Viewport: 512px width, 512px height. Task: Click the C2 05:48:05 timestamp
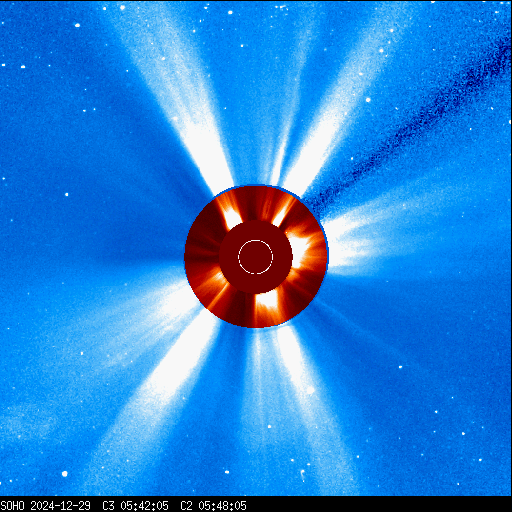[x=213, y=506]
